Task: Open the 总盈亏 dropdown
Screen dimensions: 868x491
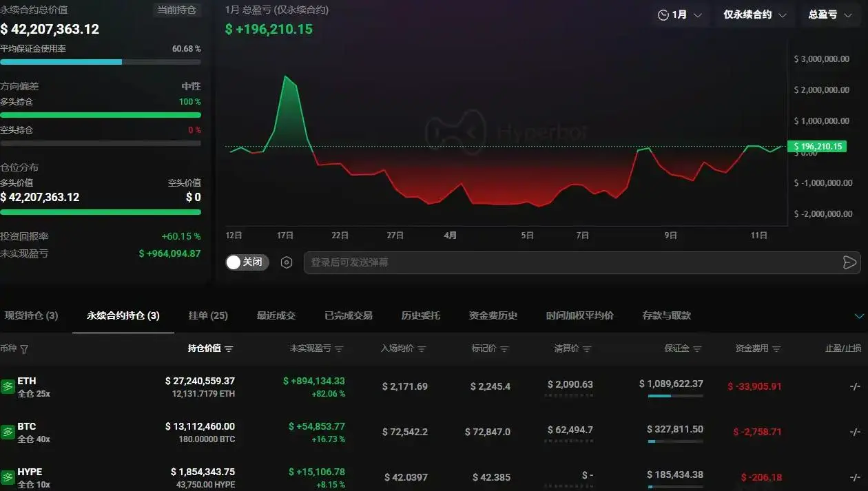Action: [x=830, y=14]
